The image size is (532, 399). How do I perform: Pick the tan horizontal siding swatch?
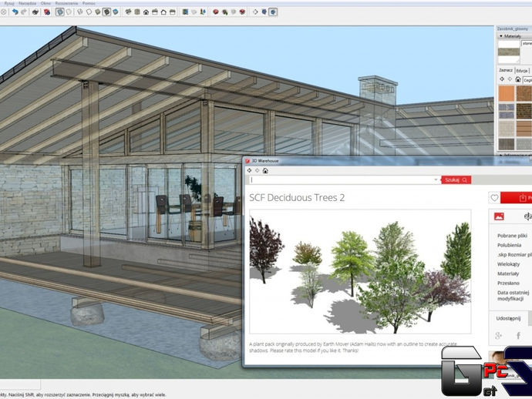click(x=524, y=129)
